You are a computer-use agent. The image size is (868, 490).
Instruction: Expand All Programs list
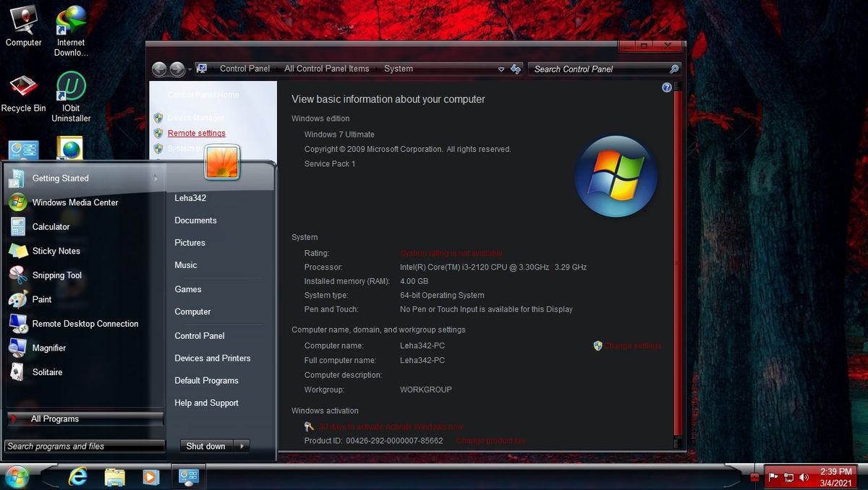84,418
